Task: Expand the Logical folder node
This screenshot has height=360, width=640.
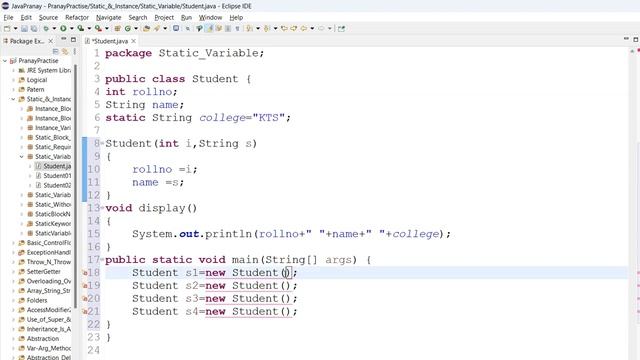Action: pos(13,80)
